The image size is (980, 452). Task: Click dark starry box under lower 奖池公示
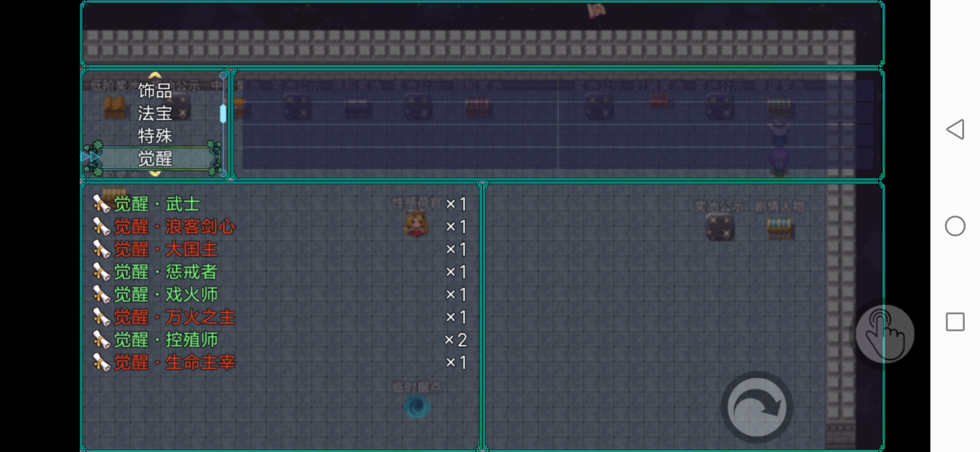click(720, 227)
